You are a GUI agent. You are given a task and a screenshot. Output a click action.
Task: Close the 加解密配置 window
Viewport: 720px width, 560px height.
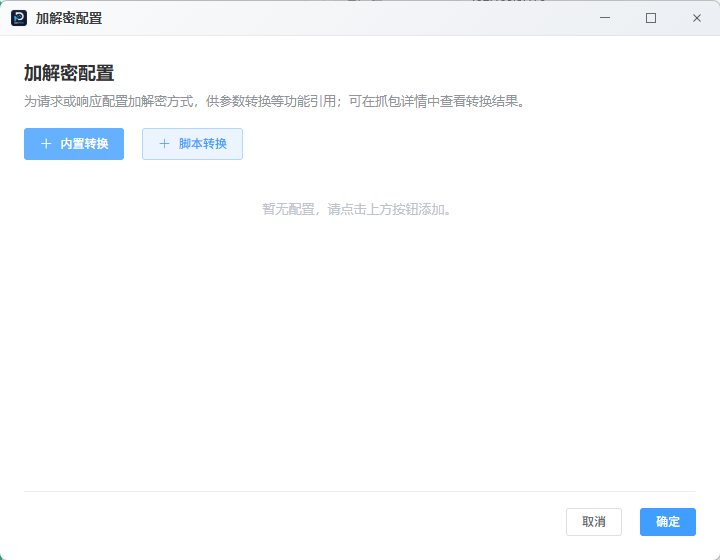pyautogui.click(x=697, y=18)
